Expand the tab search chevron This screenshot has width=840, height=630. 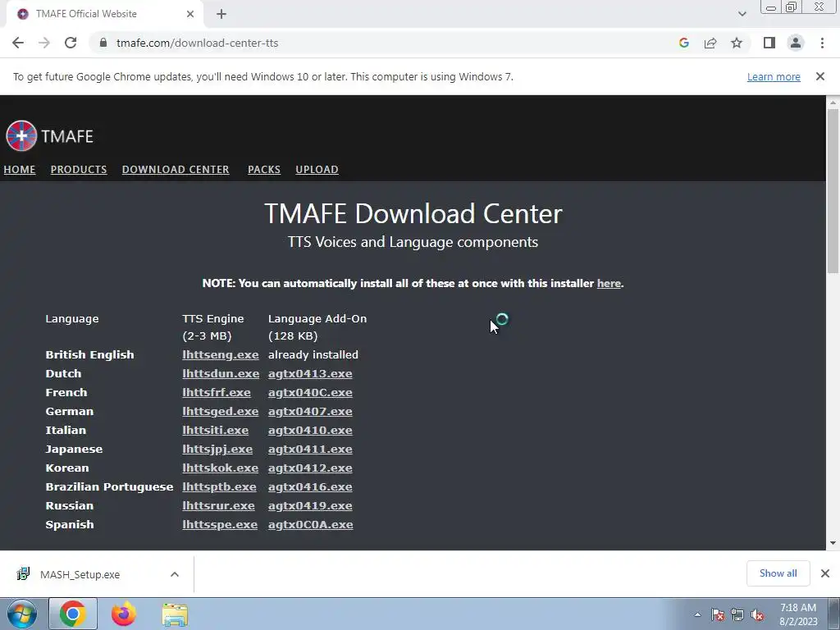click(742, 14)
